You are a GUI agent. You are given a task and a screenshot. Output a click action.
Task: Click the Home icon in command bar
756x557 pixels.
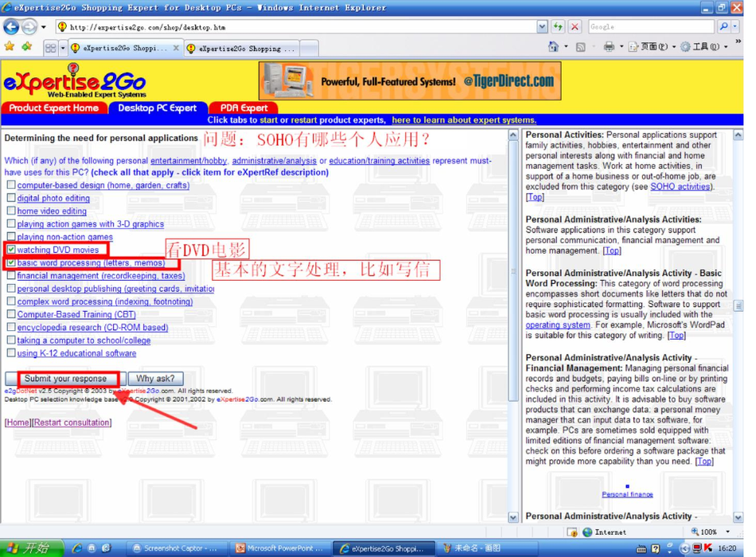tap(554, 47)
